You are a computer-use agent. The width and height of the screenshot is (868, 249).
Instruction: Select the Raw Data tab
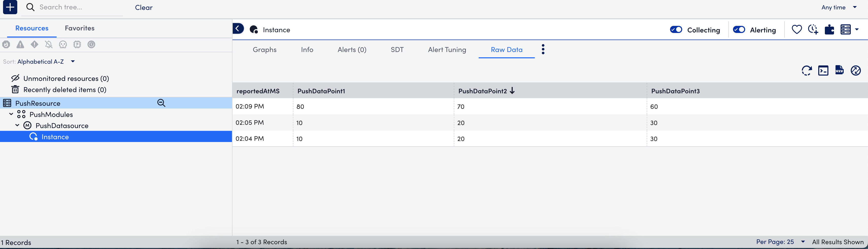pos(506,49)
